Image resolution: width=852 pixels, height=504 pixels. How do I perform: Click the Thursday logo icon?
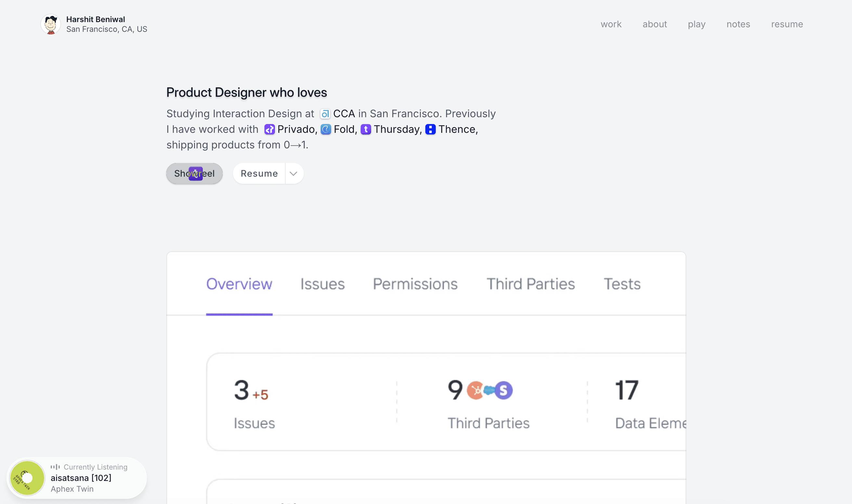point(366,129)
